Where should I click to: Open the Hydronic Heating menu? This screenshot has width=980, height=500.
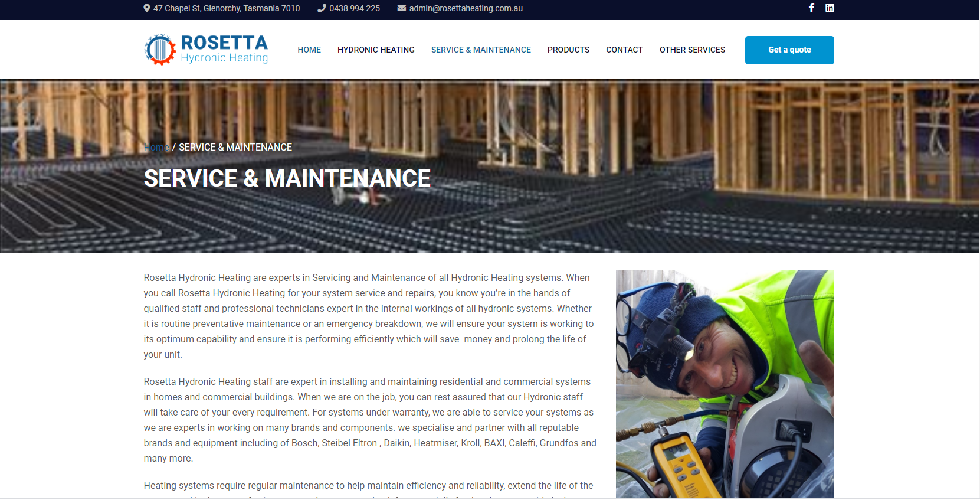coord(376,50)
